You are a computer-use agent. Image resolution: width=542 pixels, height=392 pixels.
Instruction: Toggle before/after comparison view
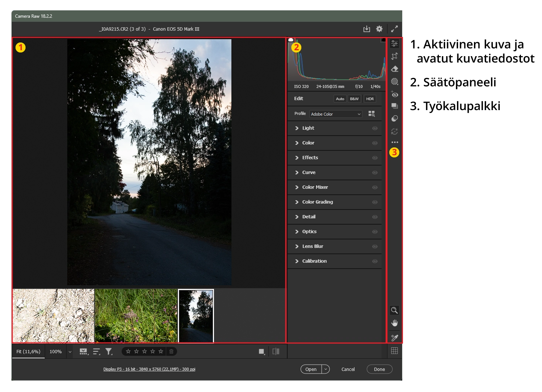click(x=276, y=351)
